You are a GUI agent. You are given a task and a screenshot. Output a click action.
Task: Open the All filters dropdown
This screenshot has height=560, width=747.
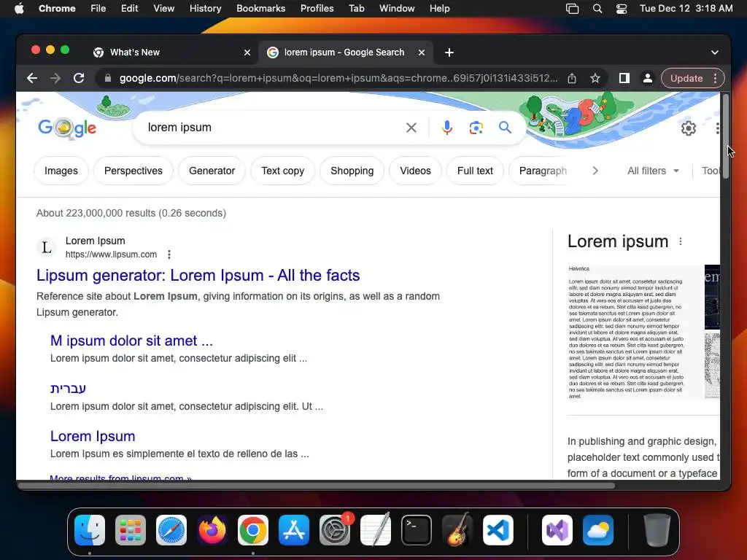click(x=653, y=171)
